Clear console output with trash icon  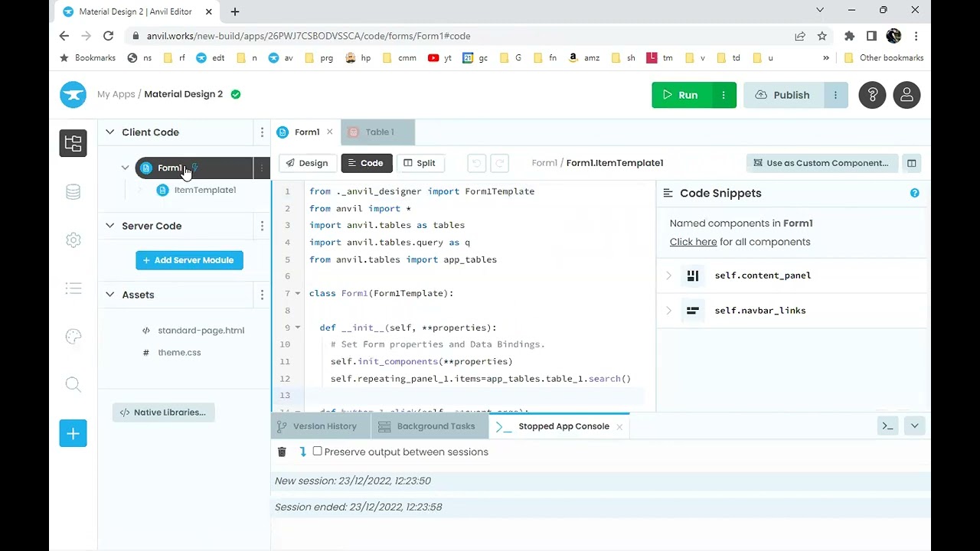pos(282,452)
